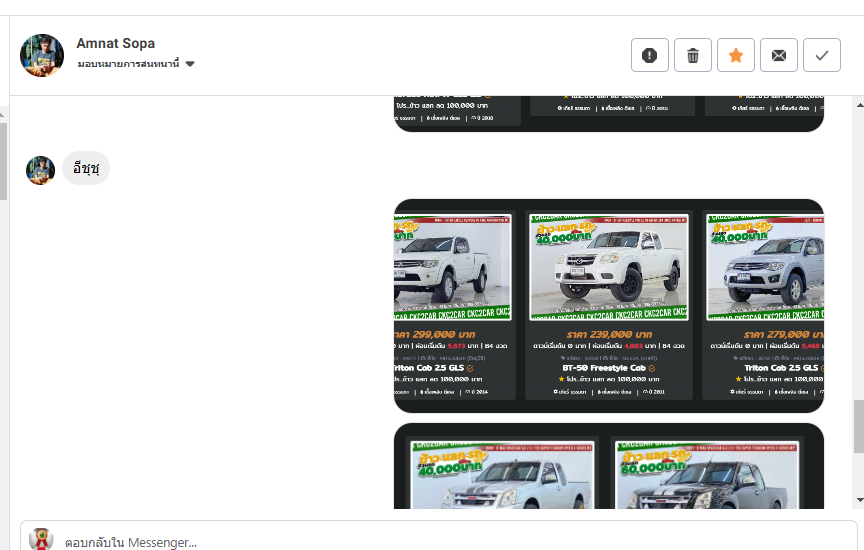Screen dimensions: 864x550
Task: Click the BT-50 Freestyle Cab title text
Action: point(604,368)
